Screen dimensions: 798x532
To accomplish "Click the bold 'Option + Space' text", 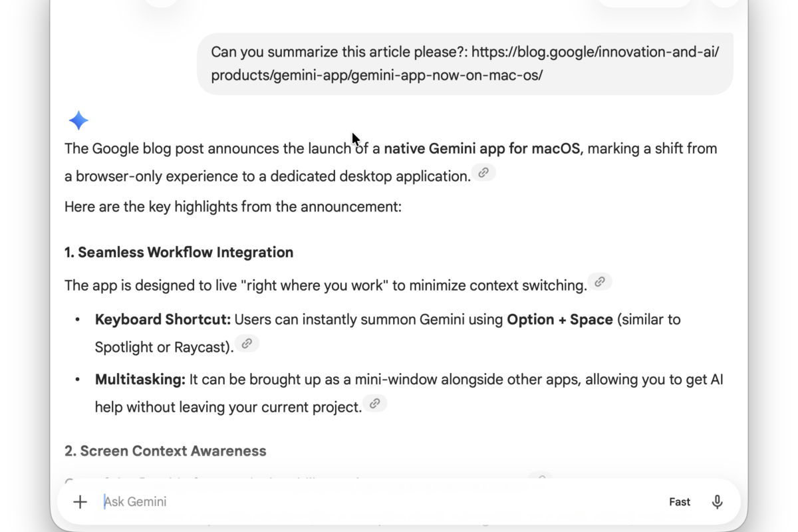I will pyautogui.click(x=560, y=319).
